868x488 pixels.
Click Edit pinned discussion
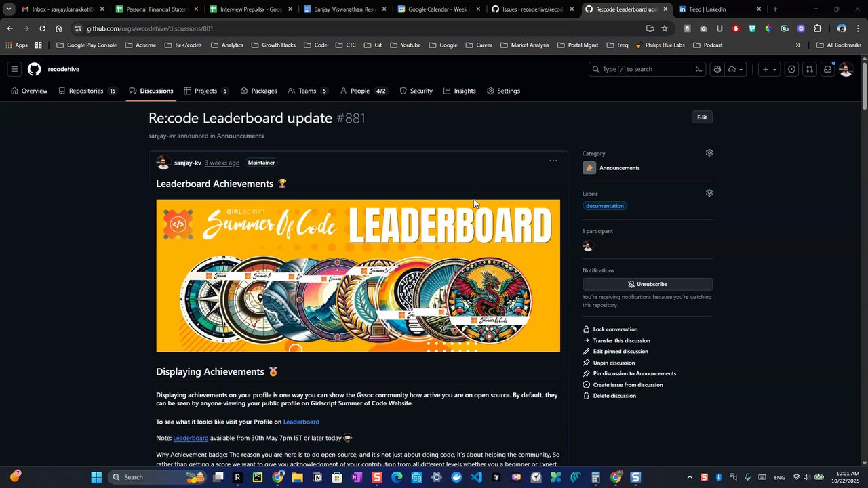point(616,352)
